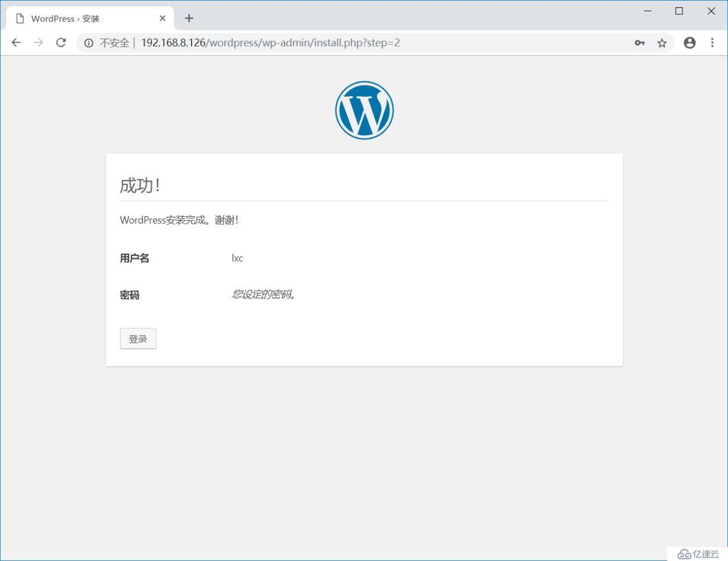Click the WordPress logo
The width and height of the screenshot is (728, 561).
[364, 109]
